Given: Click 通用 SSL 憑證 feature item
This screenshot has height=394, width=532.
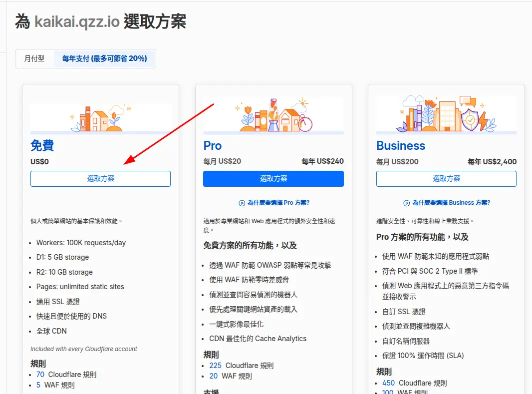Looking at the screenshot, I should tap(58, 302).
